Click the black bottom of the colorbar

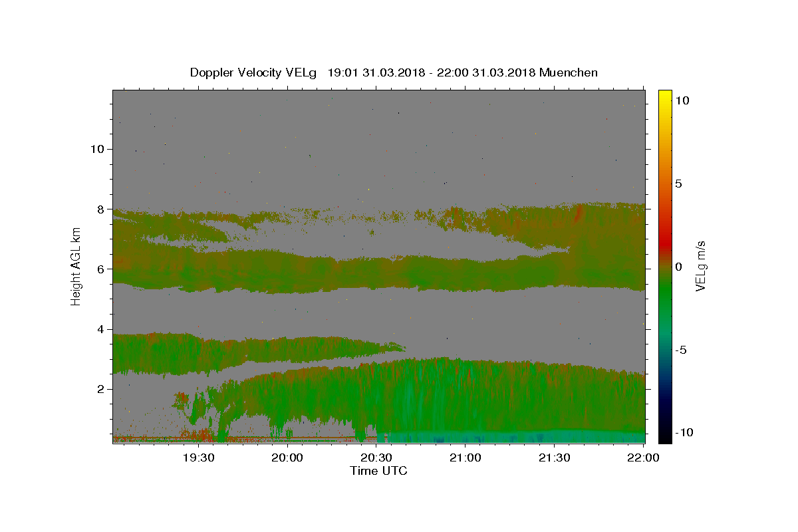[664, 438]
